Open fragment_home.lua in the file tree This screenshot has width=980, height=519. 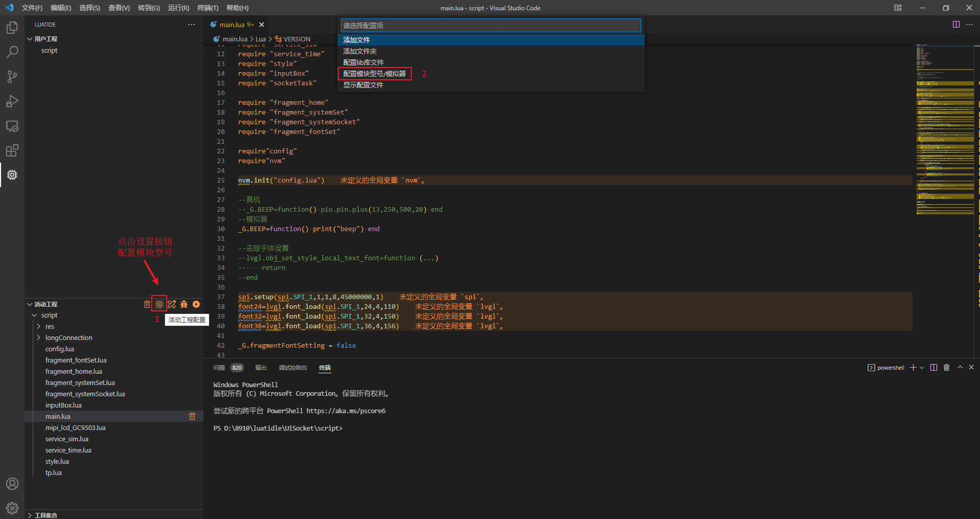tap(74, 372)
